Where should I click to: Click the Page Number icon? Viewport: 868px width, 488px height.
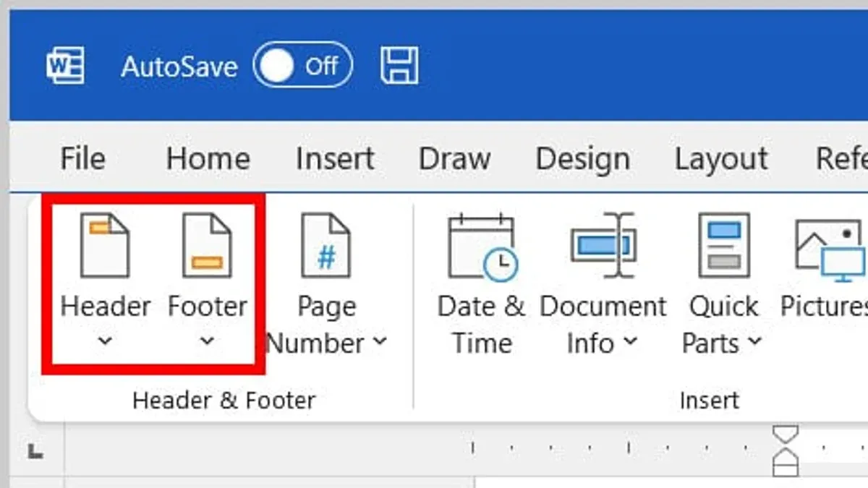(x=326, y=245)
